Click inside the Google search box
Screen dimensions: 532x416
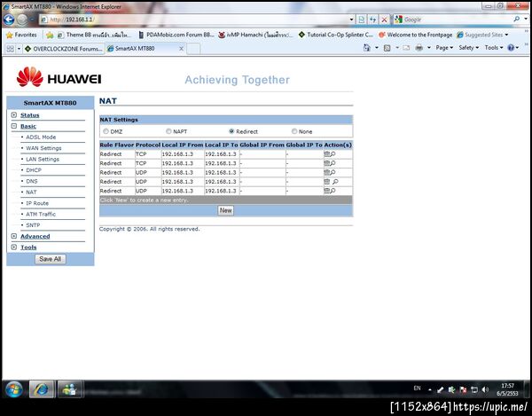(x=457, y=20)
